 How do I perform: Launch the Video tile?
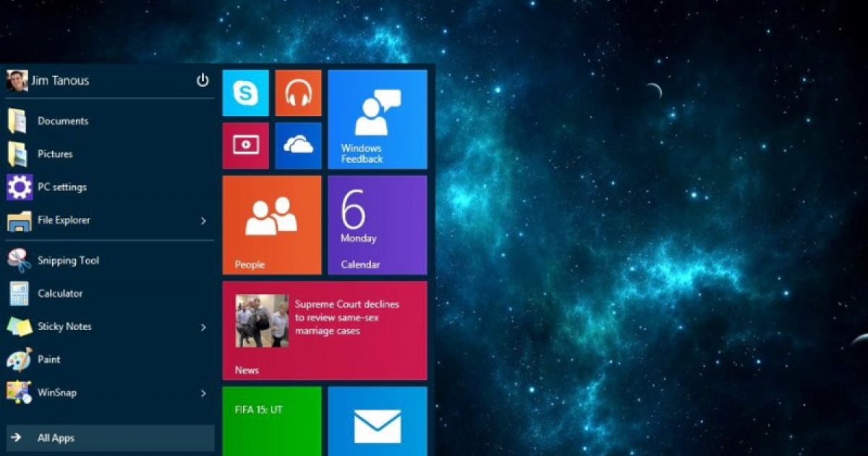(245, 145)
